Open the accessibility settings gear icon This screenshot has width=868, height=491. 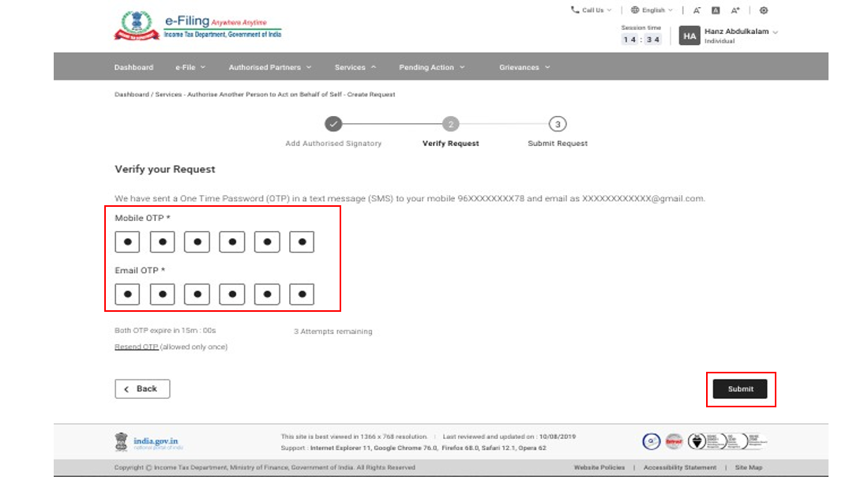click(x=762, y=9)
